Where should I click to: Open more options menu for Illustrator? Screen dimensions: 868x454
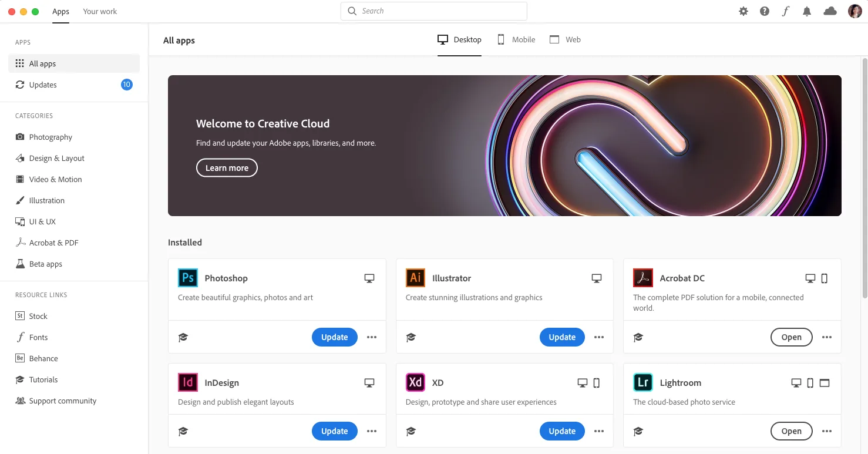[x=599, y=337]
